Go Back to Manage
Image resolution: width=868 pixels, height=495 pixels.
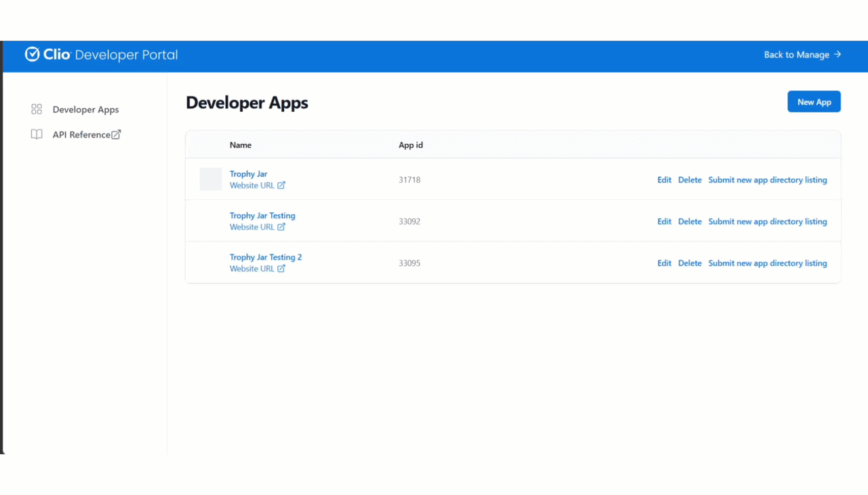pyautogui.click(x=803, y=54)
